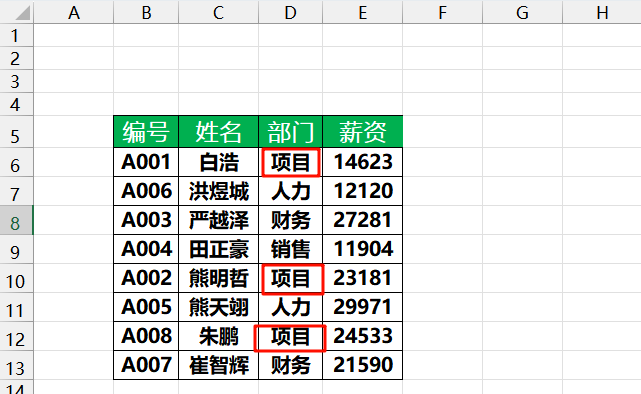Select the 销售 department cell

click(290, 249)
